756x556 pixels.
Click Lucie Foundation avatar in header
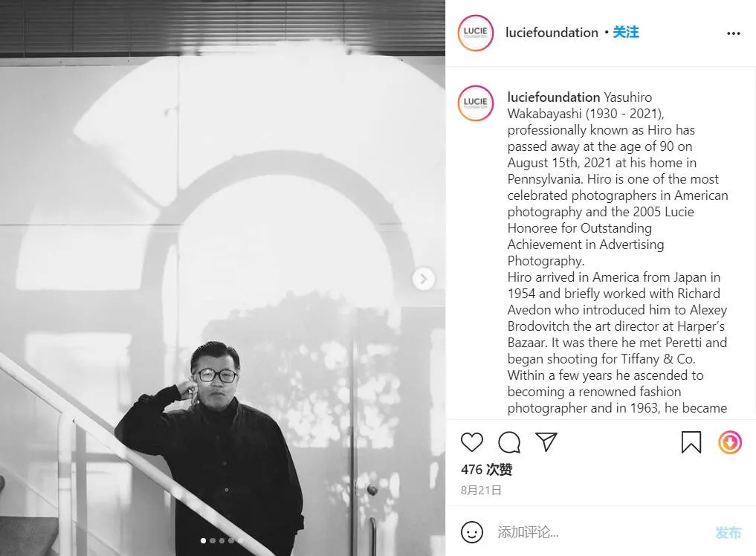click(476, 33)
